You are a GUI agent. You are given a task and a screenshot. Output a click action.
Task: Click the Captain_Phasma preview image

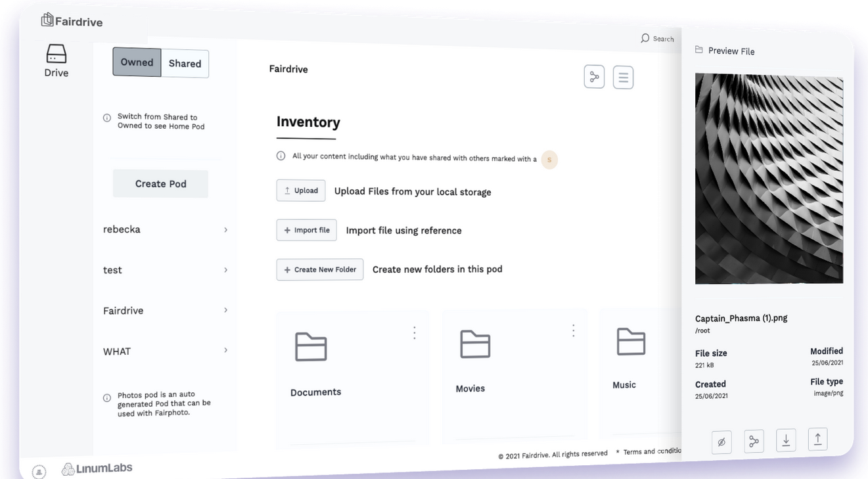769,179
